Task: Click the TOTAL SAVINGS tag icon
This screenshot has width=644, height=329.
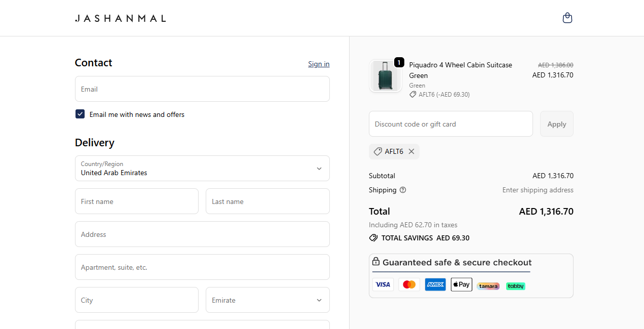Action: (x=373, y=238)
